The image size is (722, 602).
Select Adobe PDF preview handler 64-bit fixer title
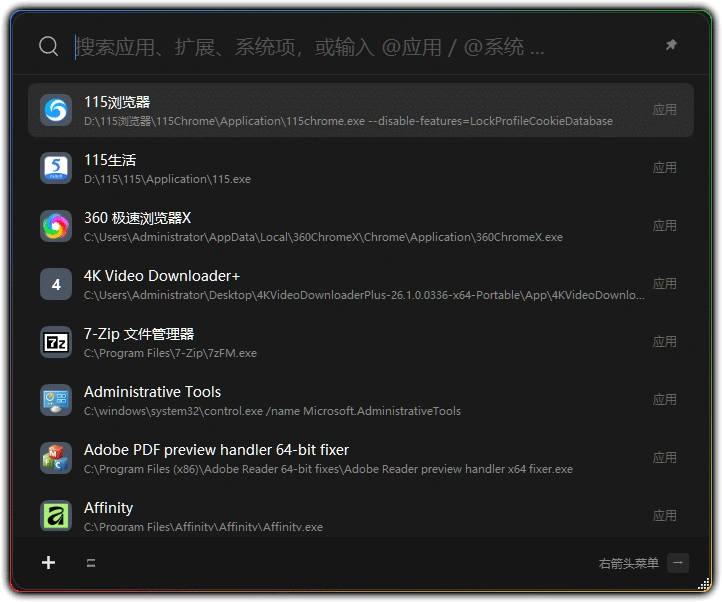pos(216,450)
